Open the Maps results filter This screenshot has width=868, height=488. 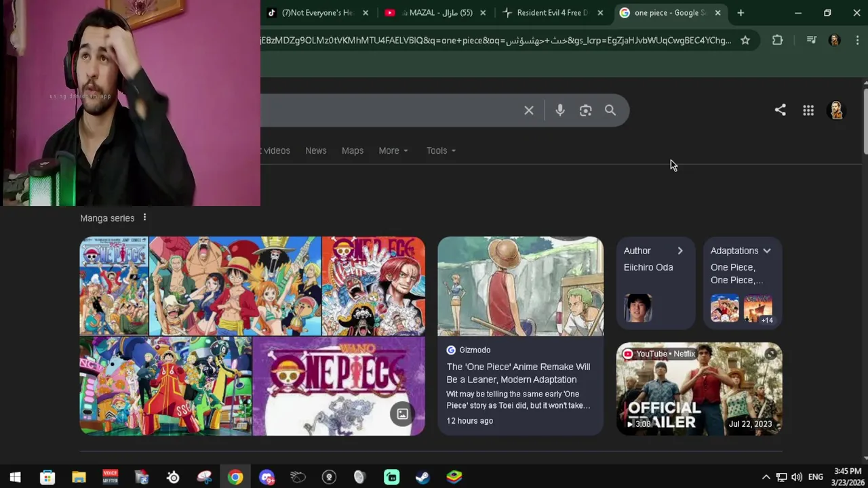pos(353,150)
